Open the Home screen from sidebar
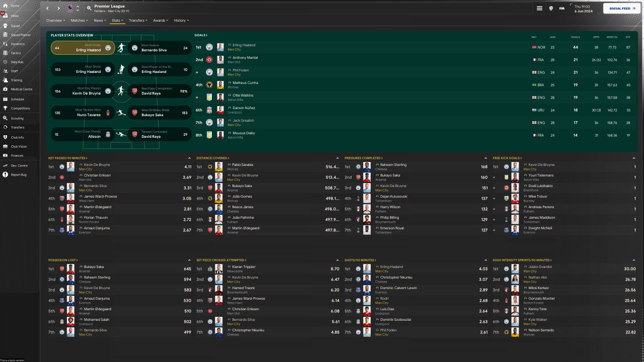 (15, 6)
